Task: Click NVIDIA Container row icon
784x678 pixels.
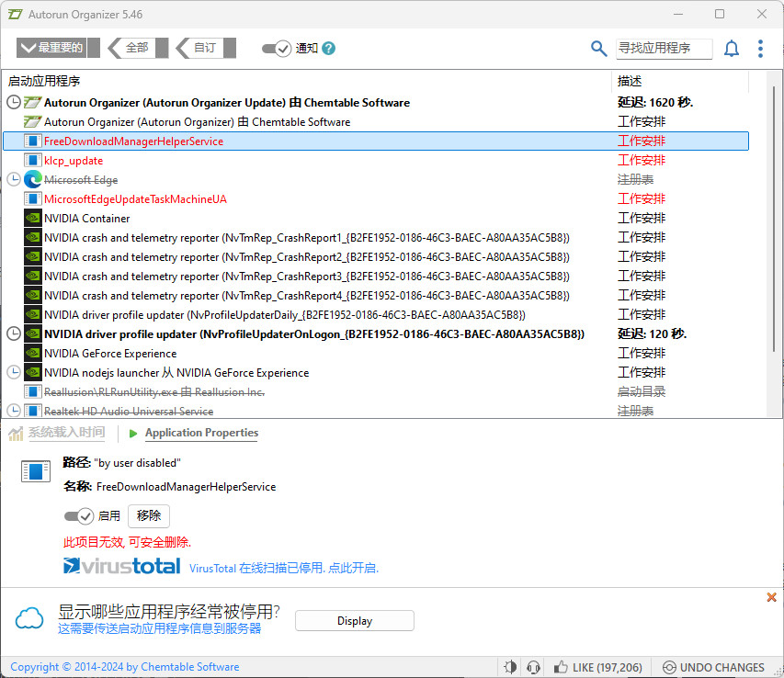Action: [33, 219]
